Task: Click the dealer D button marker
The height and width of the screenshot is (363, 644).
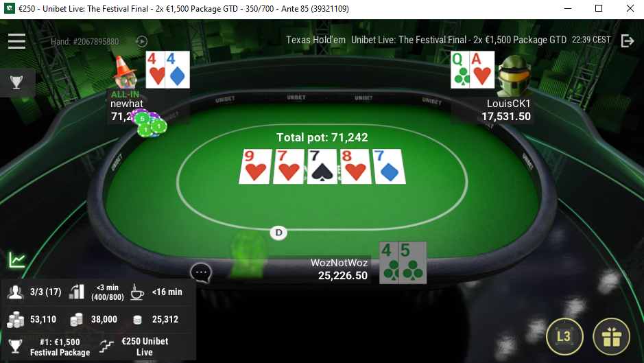Action: (x=278, y=233)
